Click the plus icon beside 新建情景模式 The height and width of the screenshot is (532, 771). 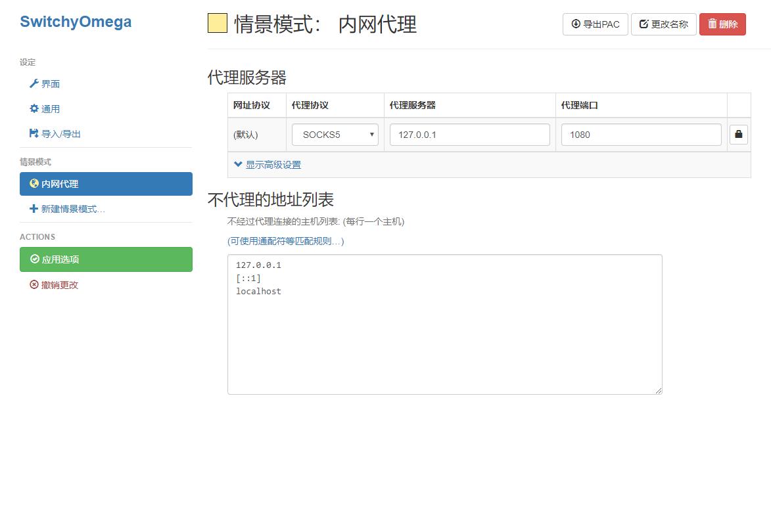tap(34, 209)
